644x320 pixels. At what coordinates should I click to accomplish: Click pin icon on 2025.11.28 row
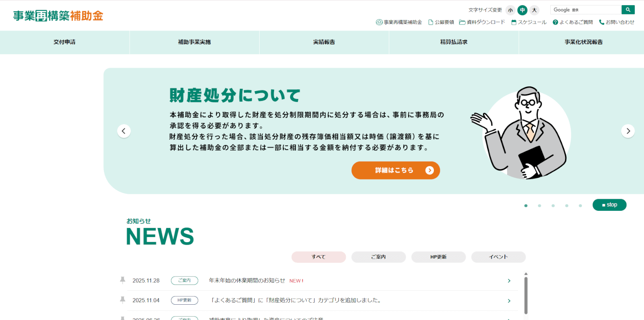123,280
